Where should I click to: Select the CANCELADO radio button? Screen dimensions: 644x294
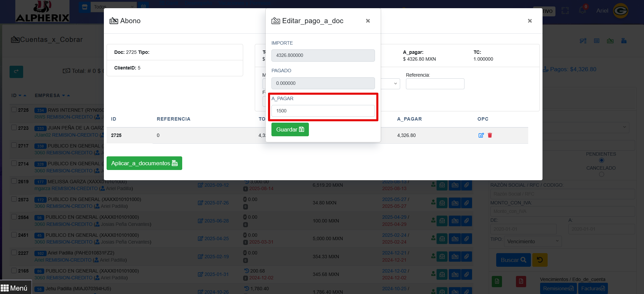click(601, 174)
